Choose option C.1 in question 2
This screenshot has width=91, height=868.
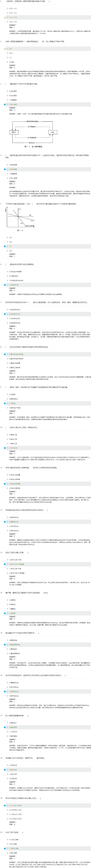[x=10, y=58]
